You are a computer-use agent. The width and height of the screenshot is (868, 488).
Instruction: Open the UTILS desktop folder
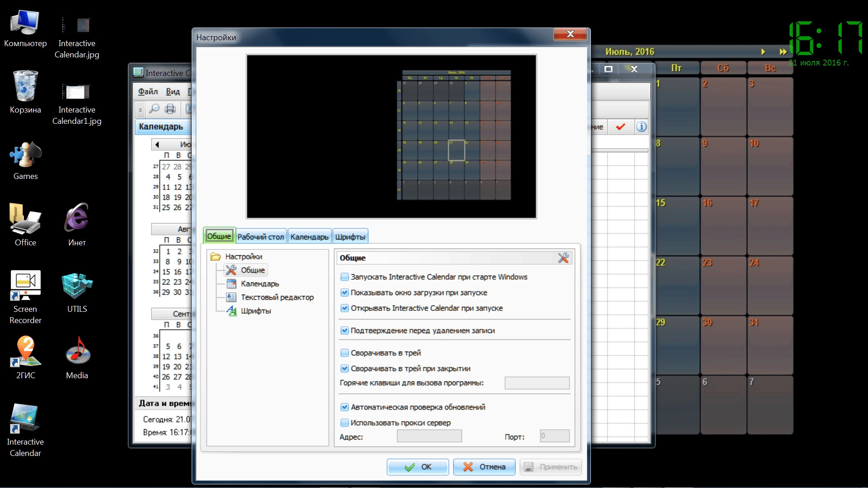pyautogui.click(x=77, y=293)
